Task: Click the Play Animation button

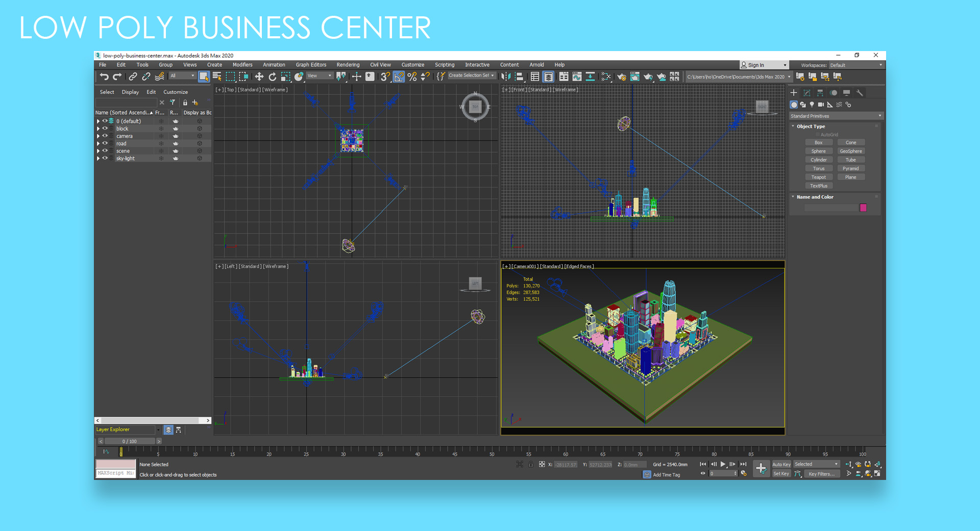Action: coord(723,465)
